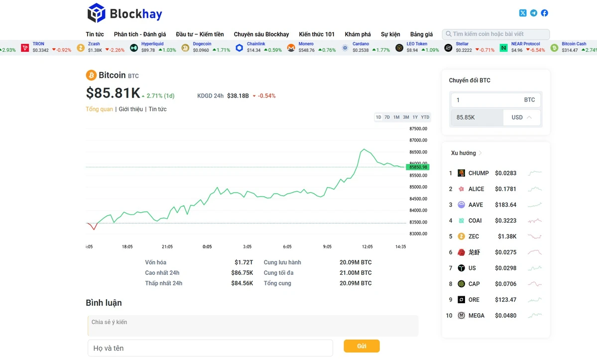597x364 pixels.
Task: Click the Cardano icon in ticker
Action: click(x=345, y=48)
